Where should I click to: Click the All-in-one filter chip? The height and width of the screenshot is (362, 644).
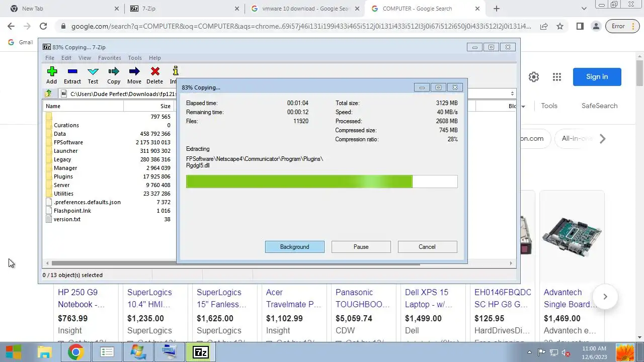coord(577,139)
